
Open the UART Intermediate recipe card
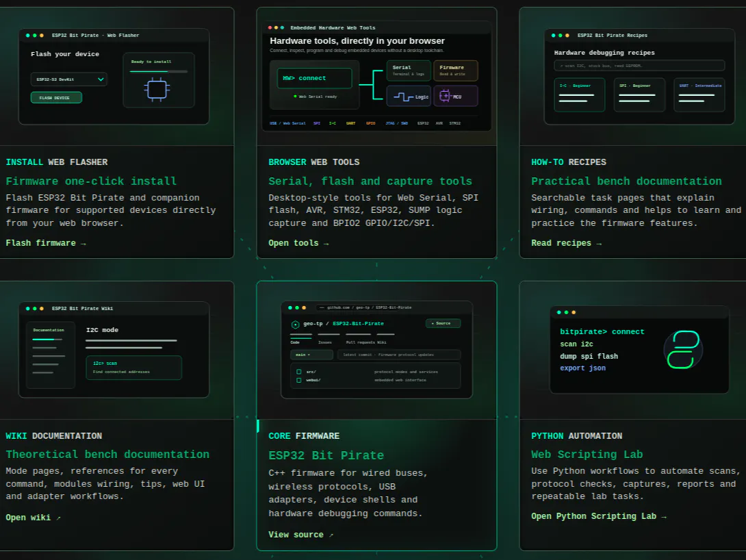699,94
